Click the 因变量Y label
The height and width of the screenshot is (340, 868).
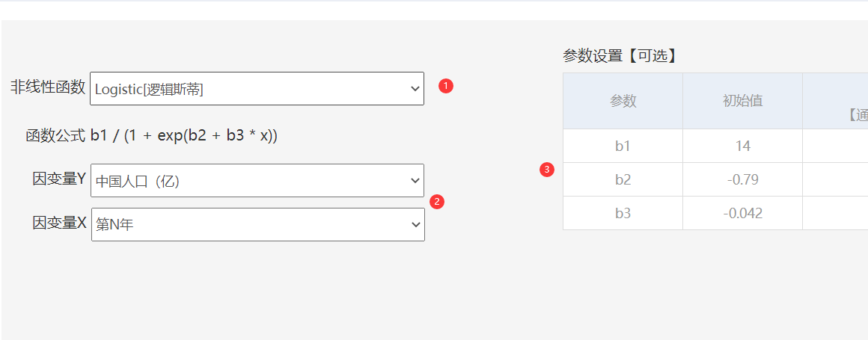tap(60, 179)
